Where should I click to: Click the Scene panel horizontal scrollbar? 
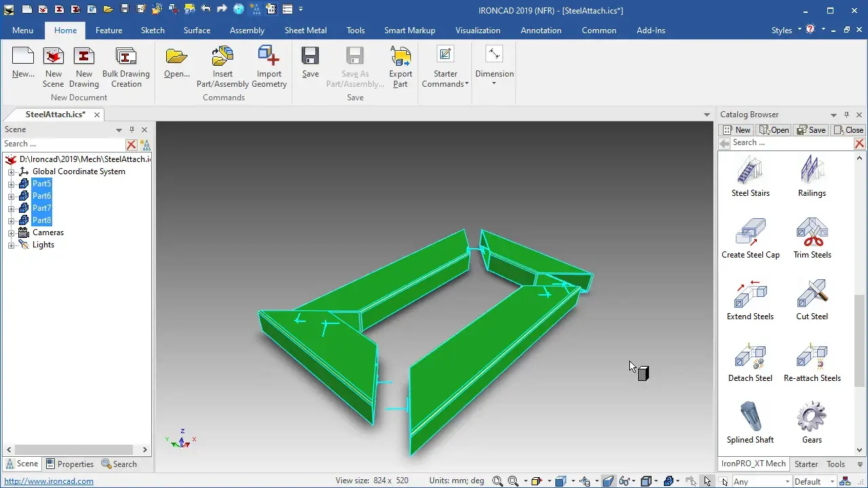[x=75, y=449]
